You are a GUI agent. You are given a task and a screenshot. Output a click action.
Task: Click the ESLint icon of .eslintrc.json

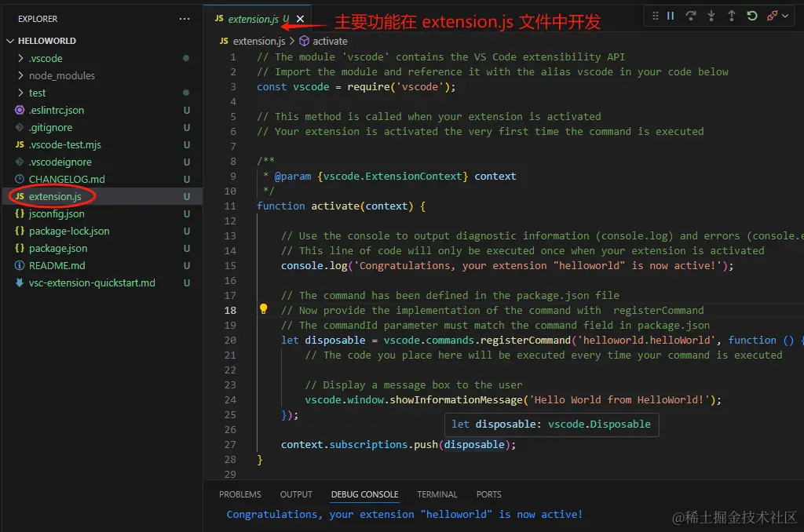click(20, 110)
